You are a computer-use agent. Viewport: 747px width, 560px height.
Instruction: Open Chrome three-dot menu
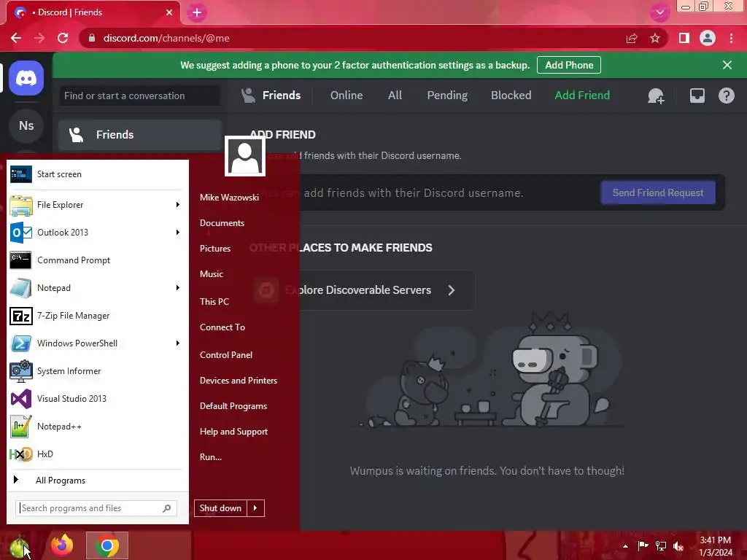click(731, 38)
